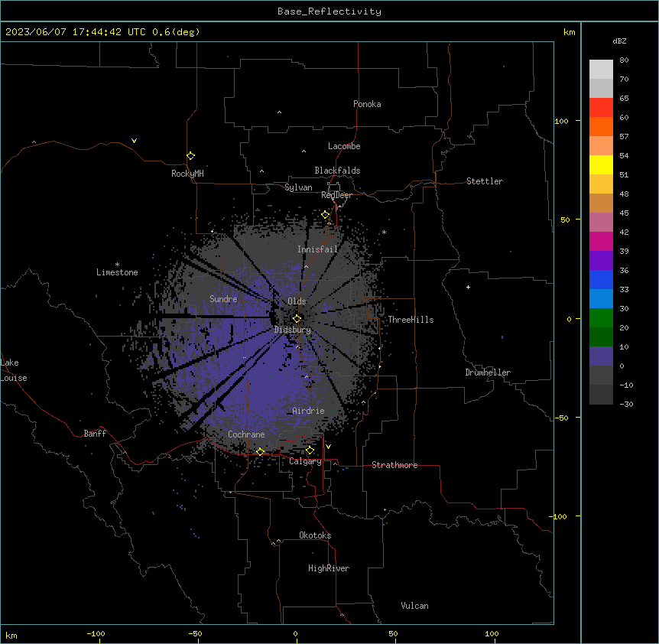Viewport: 659px width, 644px height.
Task: Click the Ponoka city label
Action: (367, 104)
